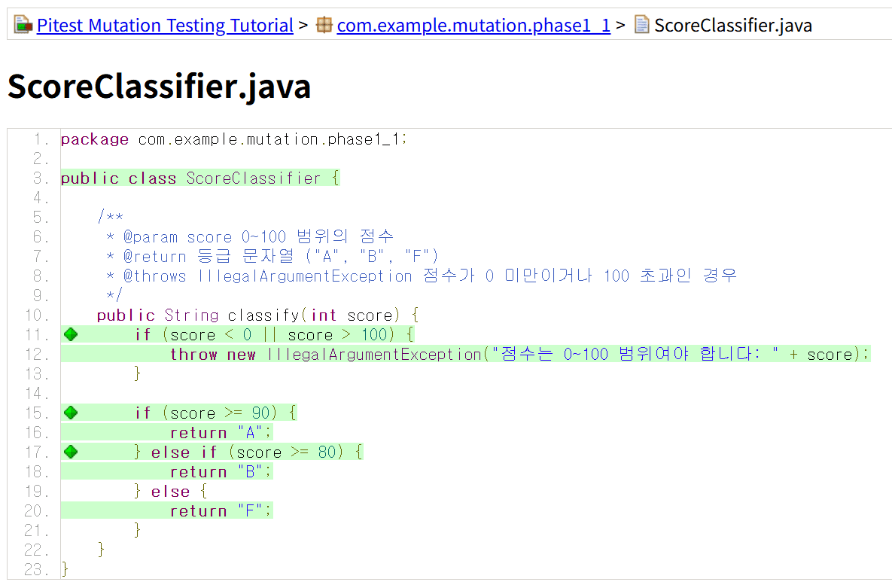Click the 'public String classify(int score)' method signature

(257, 315)
